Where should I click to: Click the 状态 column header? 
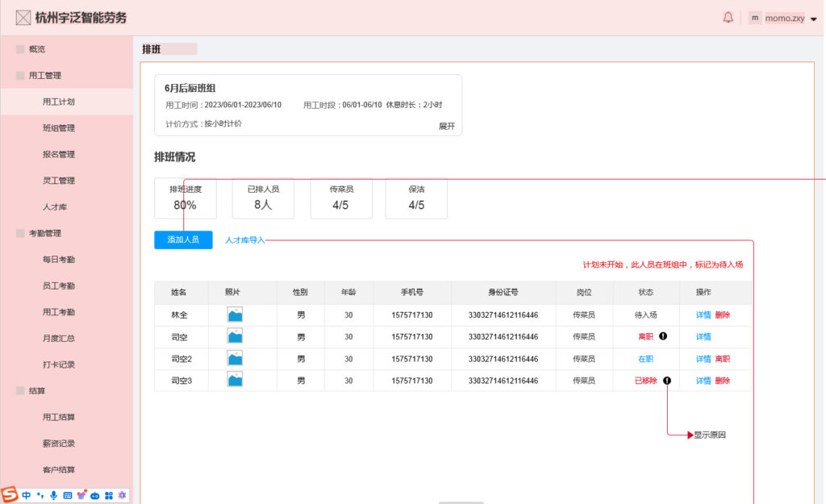(645, 292)
